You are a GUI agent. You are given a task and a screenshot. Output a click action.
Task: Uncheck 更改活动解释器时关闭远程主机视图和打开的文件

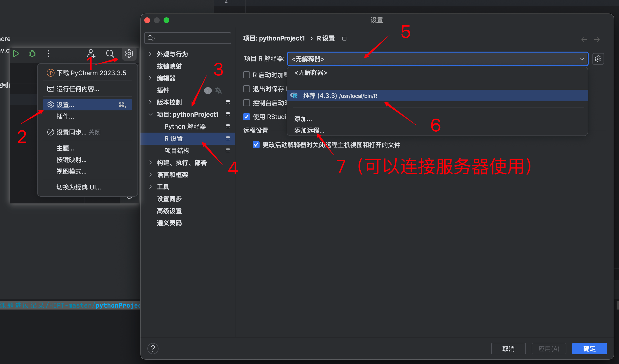click(x=256, y=145)
